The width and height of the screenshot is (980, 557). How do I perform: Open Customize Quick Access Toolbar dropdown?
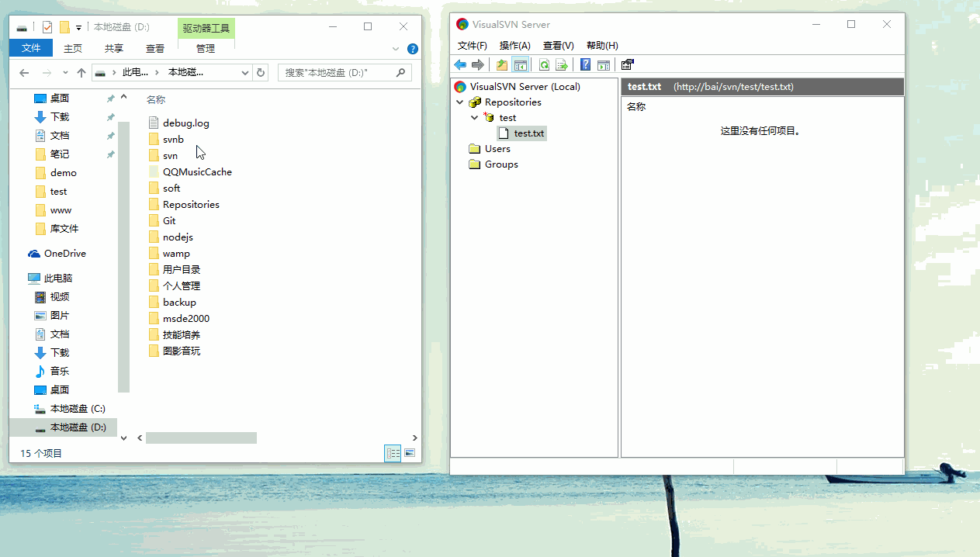point(78,28)
